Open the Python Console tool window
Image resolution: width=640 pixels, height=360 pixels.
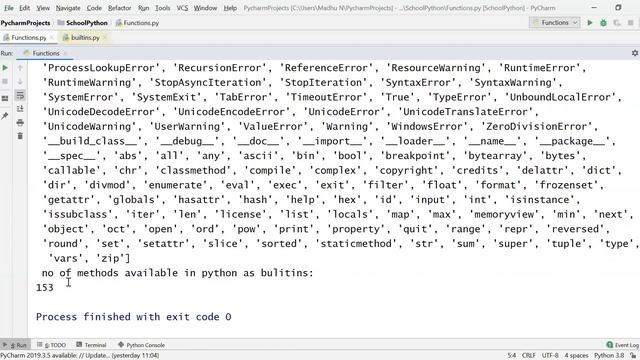pyautogui.click(x=141, y=345)
